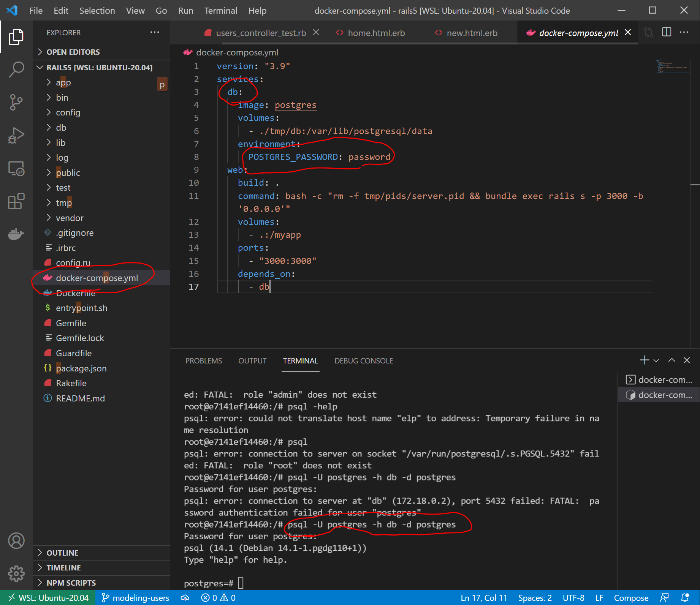
Task: Open the Go menu
Action: [161, 11]
